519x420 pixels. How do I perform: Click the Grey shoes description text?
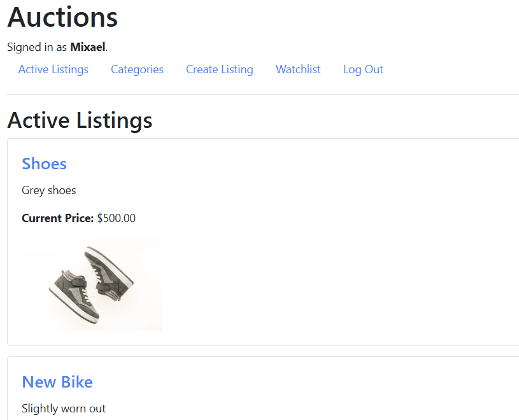coord(48,190)
